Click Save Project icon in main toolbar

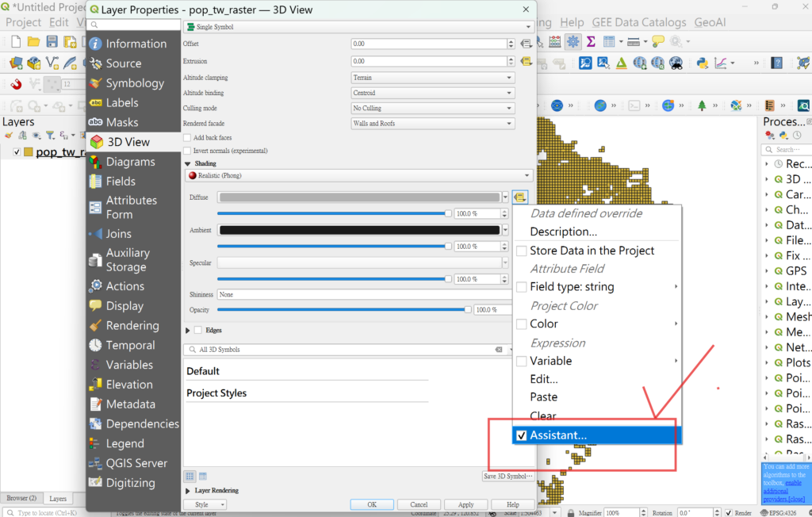52,41
